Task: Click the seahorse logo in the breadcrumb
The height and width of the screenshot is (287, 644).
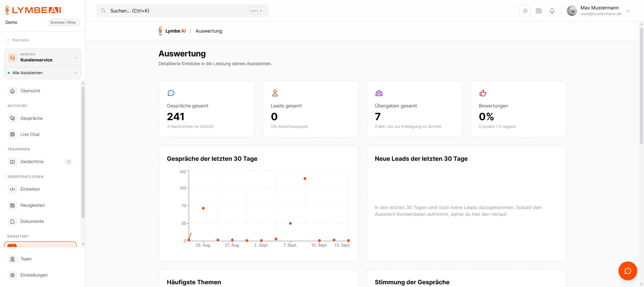Action: point(160,31)
